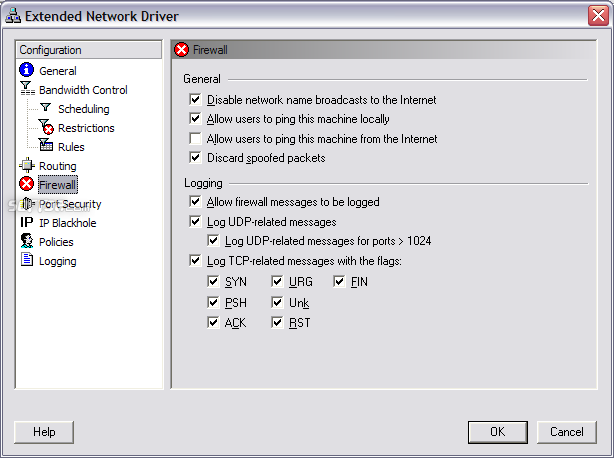Click the Policies person icon
The width and height of the screenshot is (614, 458).
[x=27, y=241]
